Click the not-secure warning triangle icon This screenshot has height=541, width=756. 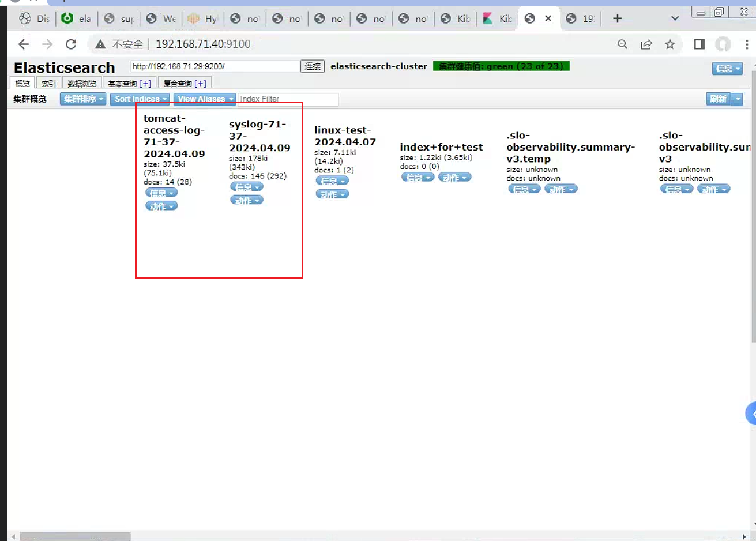click(100, 44)
